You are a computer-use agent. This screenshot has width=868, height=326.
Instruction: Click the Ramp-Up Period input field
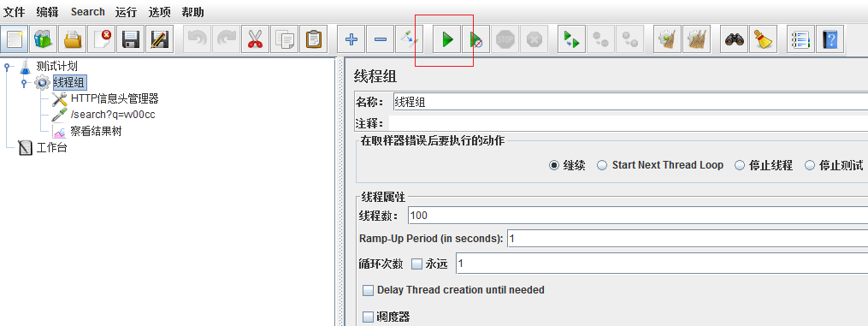point(687,239)
